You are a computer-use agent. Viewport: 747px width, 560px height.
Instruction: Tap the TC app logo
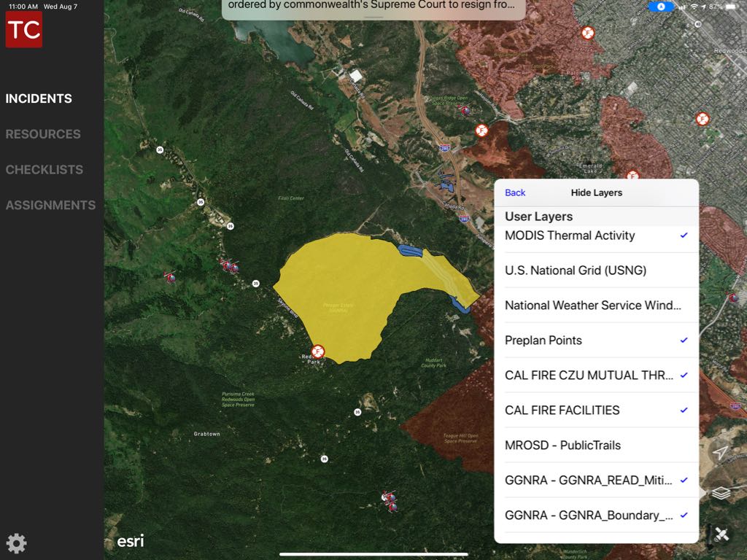(24, 29)
